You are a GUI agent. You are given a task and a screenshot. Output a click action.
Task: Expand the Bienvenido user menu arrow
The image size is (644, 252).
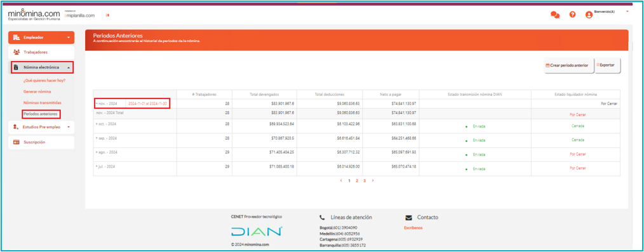coord(627,11)
